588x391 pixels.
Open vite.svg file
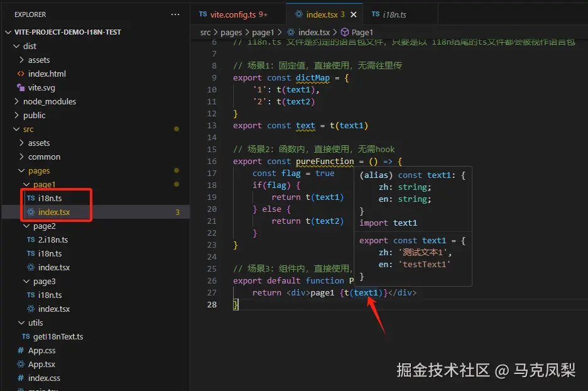click(x=41, y=88)
